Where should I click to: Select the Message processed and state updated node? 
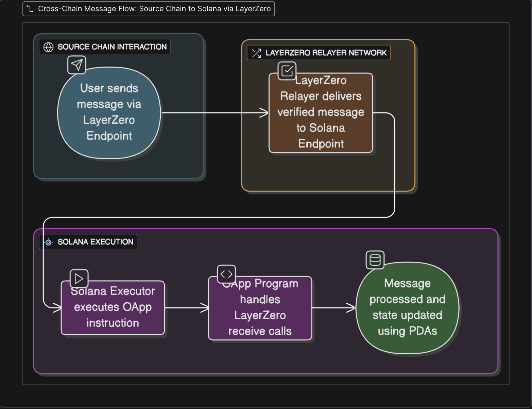coord(408,308)
